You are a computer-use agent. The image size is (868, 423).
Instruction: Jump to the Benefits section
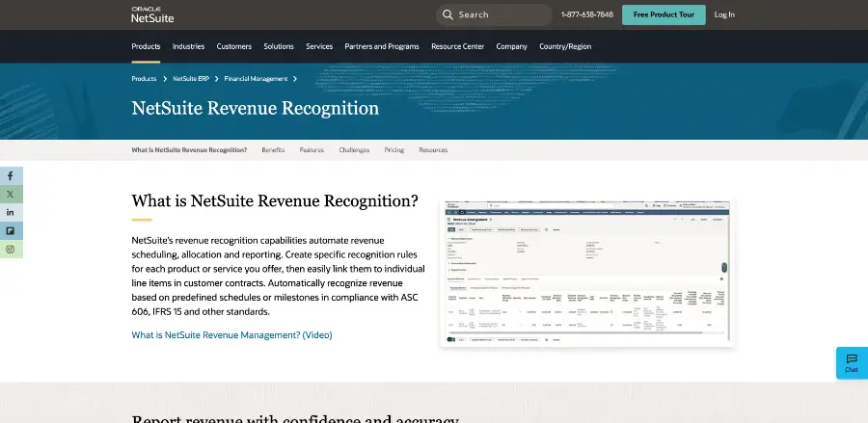click(x=273, y=150)
